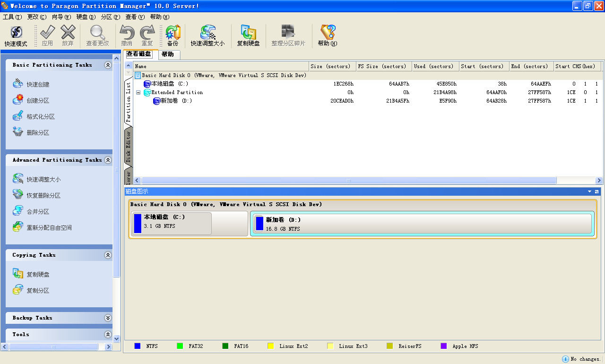605x364 pixels.
Task: Sort by Start (sectors) column header
Action: pos(484,66)
